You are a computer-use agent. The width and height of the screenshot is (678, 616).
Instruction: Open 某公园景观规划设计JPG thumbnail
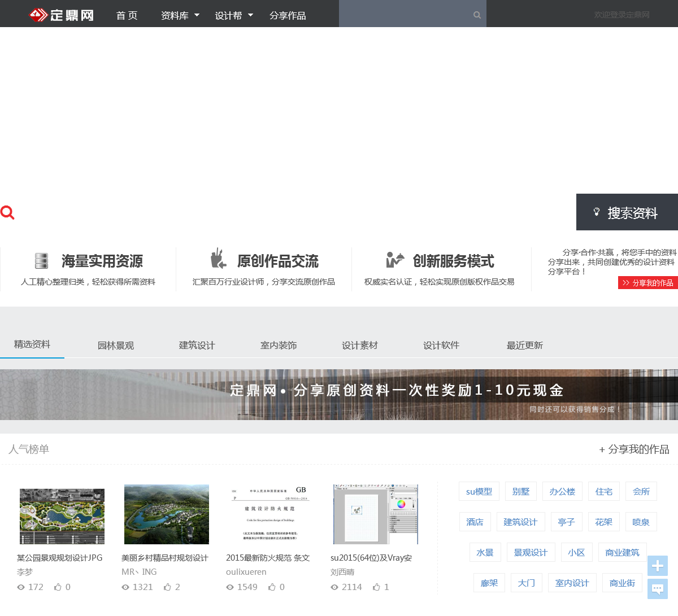click(x=62, y=516)
